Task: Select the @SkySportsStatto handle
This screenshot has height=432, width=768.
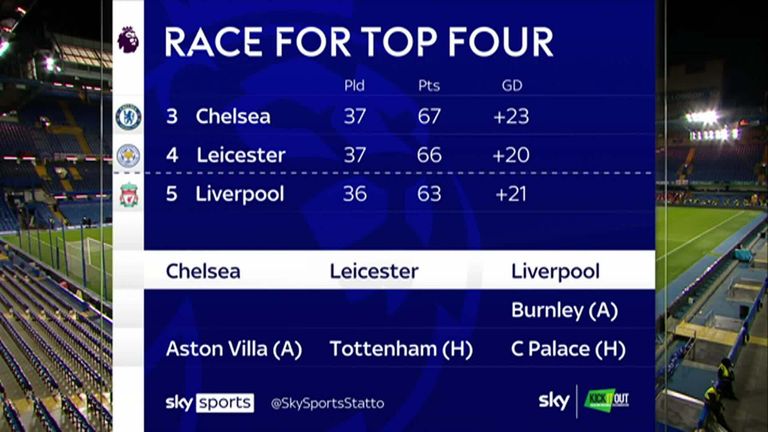Action: coord(328,404)
